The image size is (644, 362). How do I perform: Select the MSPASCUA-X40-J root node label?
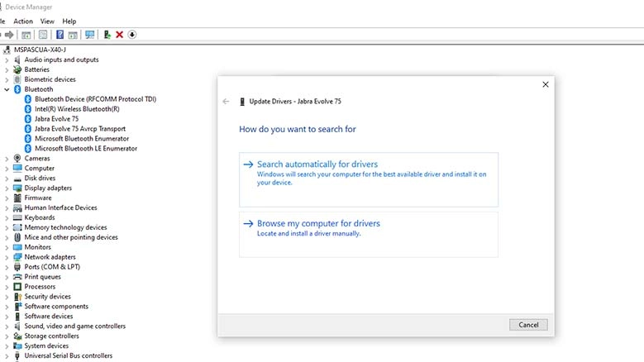tap(40, 50)
